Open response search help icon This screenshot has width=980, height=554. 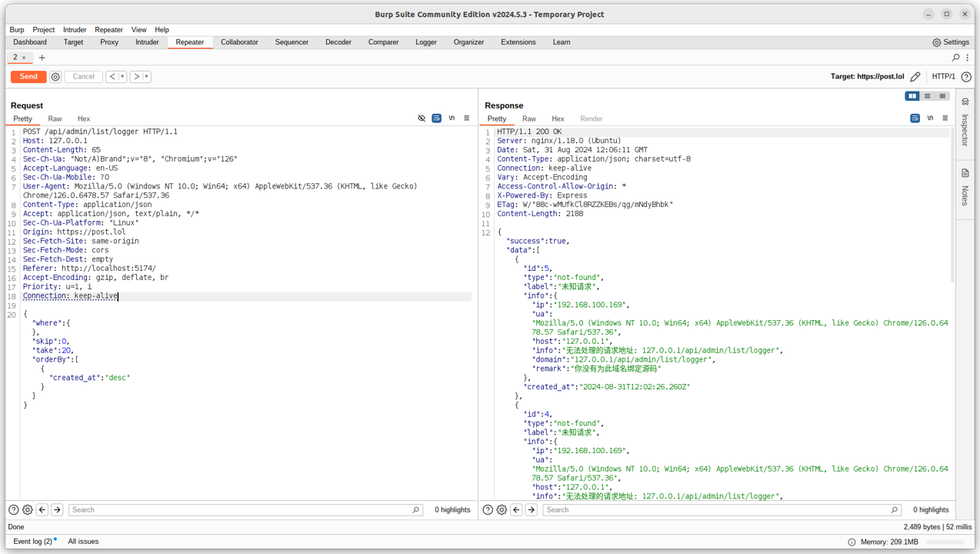click(x=488, y=509)
